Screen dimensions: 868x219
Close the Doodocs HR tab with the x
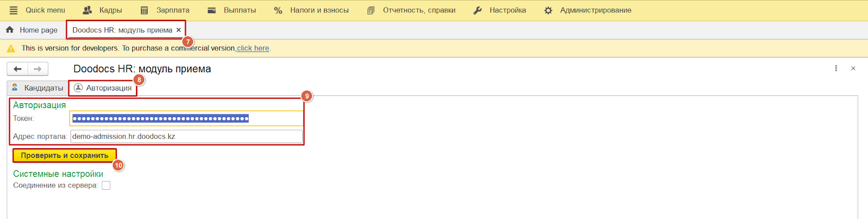178,30
